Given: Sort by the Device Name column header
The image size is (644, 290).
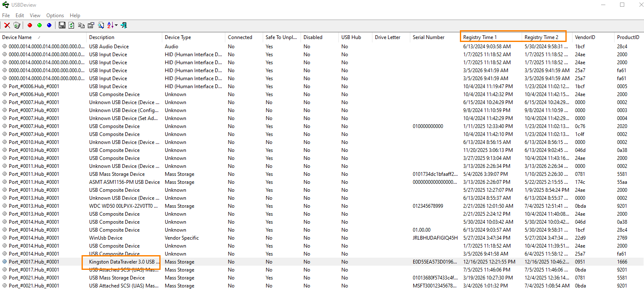Looking at the screenshot, I should tap(43, 37).
